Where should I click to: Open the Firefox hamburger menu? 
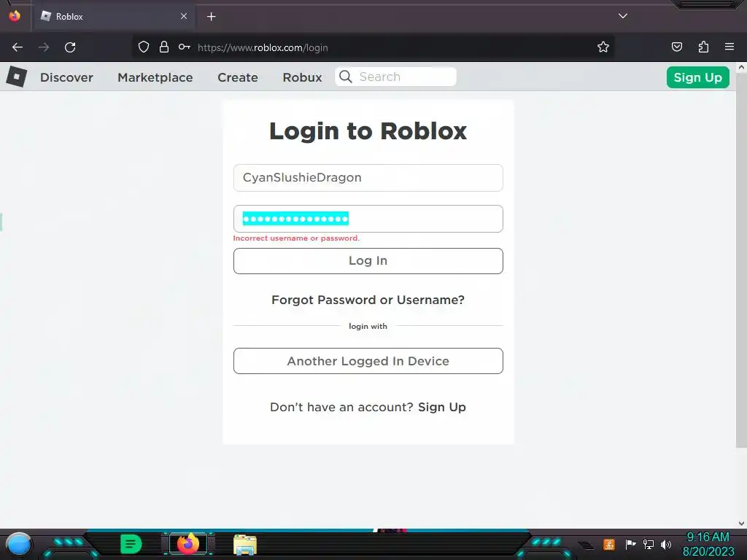pyautogui.click(x=729, y=47)
